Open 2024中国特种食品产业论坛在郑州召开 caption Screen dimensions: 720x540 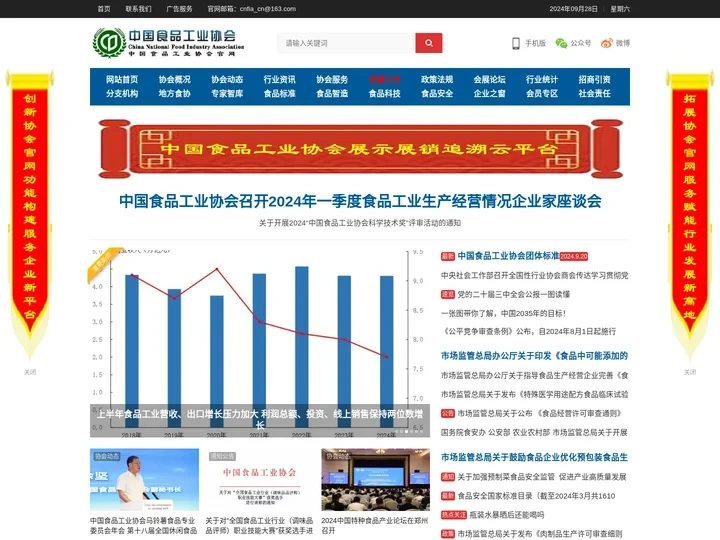coord(375,526)
